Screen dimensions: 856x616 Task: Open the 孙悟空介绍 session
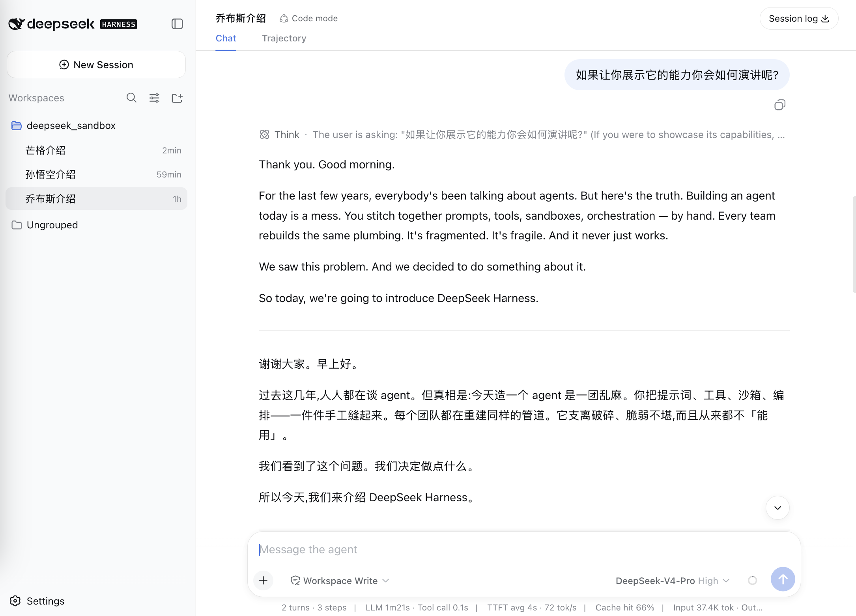pyautogui.click(x=96, y=174)
